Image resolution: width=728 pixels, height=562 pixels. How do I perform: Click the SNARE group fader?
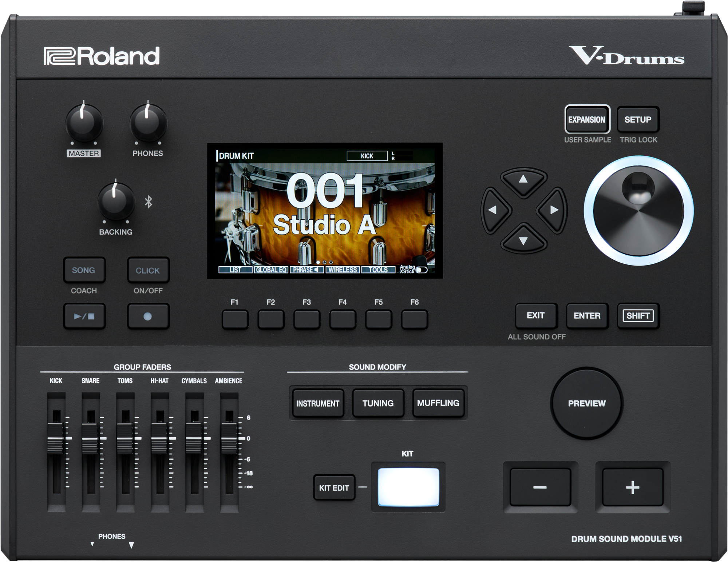click(x=90, y=438)
